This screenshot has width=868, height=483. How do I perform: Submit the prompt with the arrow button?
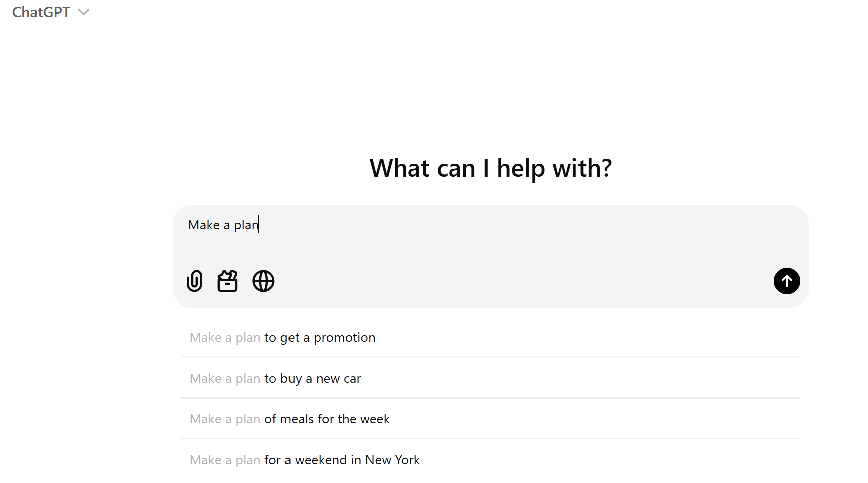click(786, 281)
